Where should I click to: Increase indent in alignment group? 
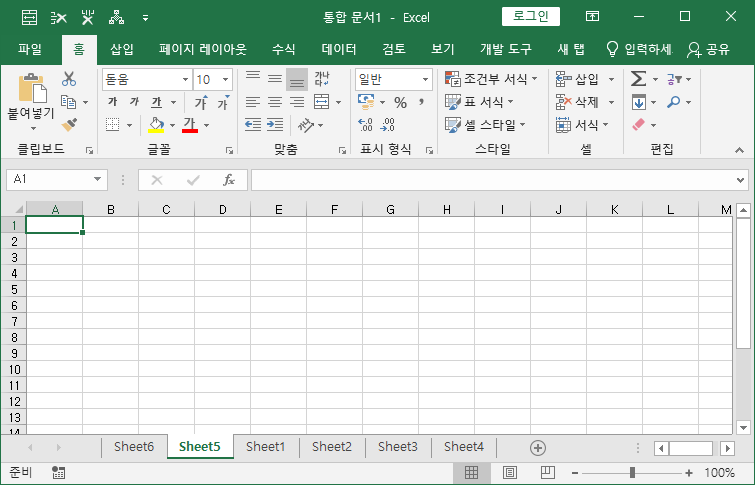[x=275, y=125]
